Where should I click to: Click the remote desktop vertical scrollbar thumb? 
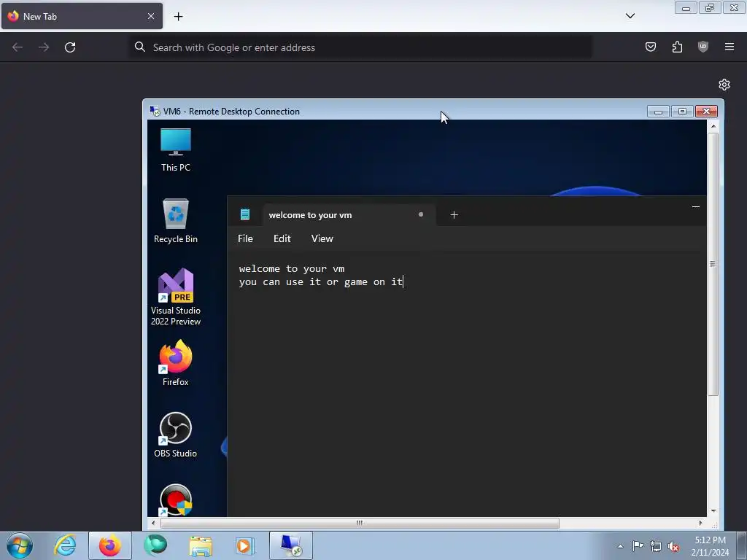[x=713, y=264]
